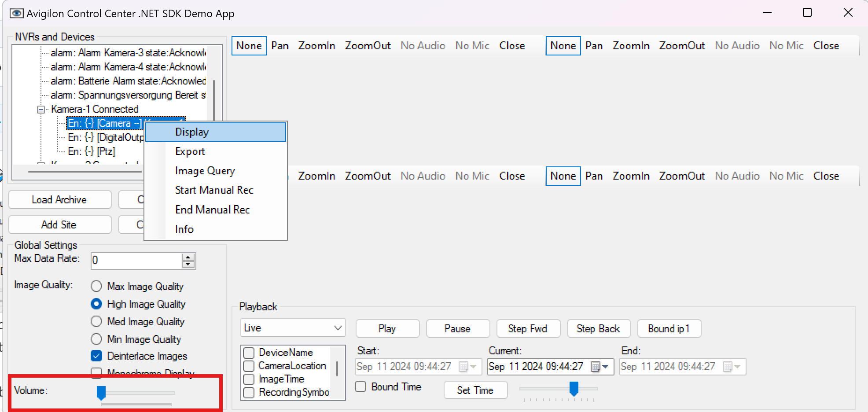Click the overlay checklist scrollbar
Image resolution: width=868 pixels, height=412 pixels.
(337, 369)
